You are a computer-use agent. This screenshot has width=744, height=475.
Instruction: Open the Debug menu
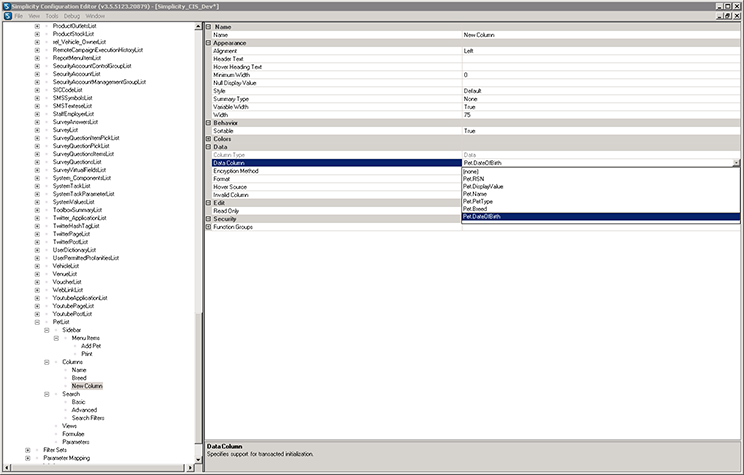click(x=72, y=16)
